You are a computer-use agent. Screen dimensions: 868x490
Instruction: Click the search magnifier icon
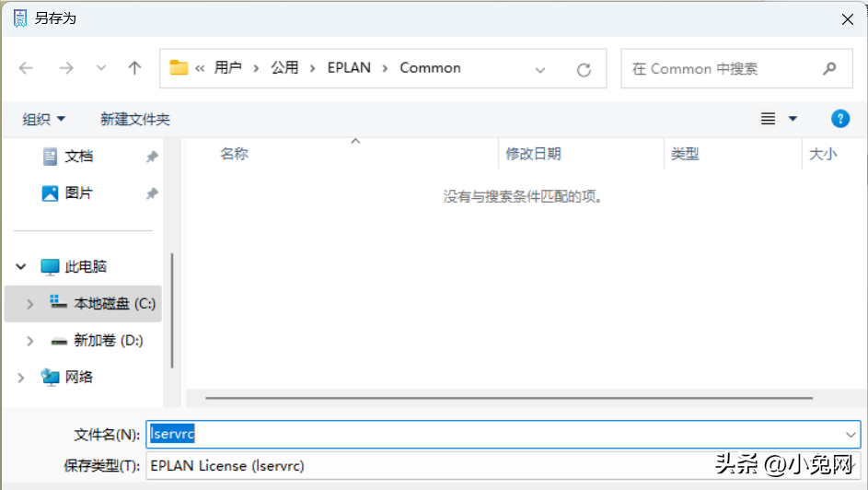coord(829,68)
